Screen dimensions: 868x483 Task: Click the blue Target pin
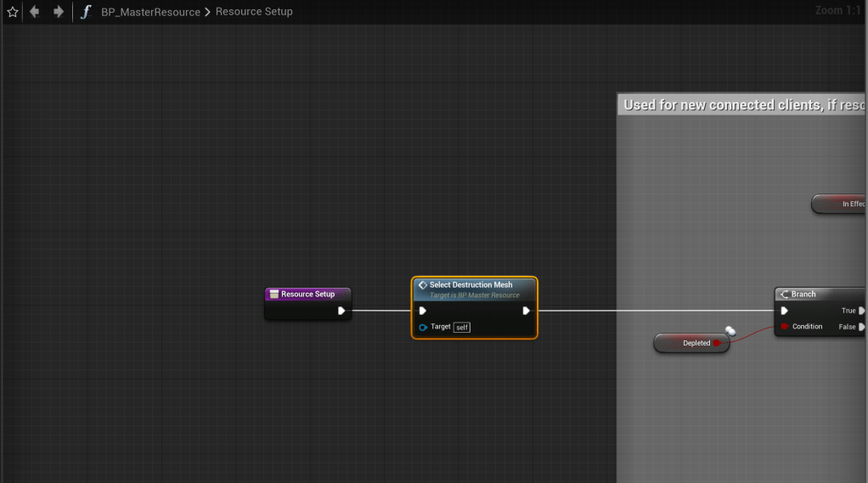tap(423, 327)
